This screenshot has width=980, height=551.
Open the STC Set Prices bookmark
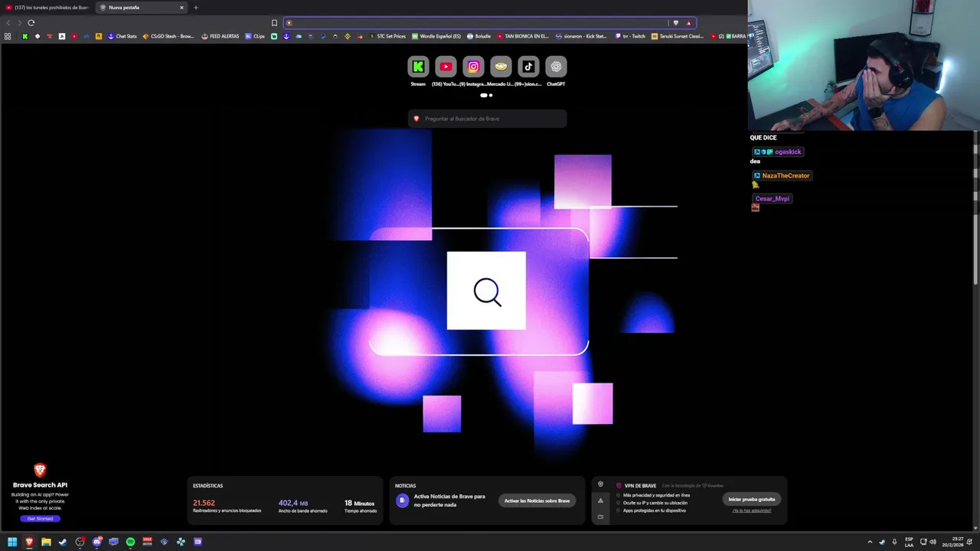(x=387, y=36)
